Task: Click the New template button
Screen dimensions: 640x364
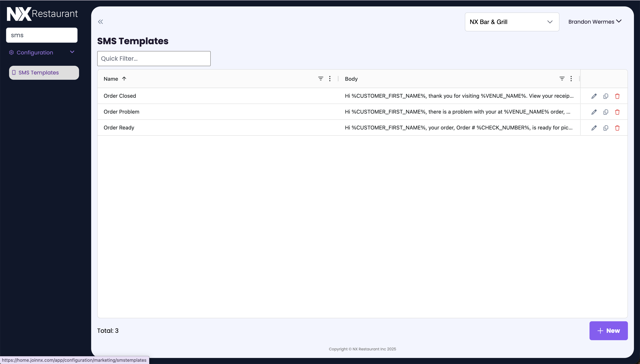Action: (608, 331)
